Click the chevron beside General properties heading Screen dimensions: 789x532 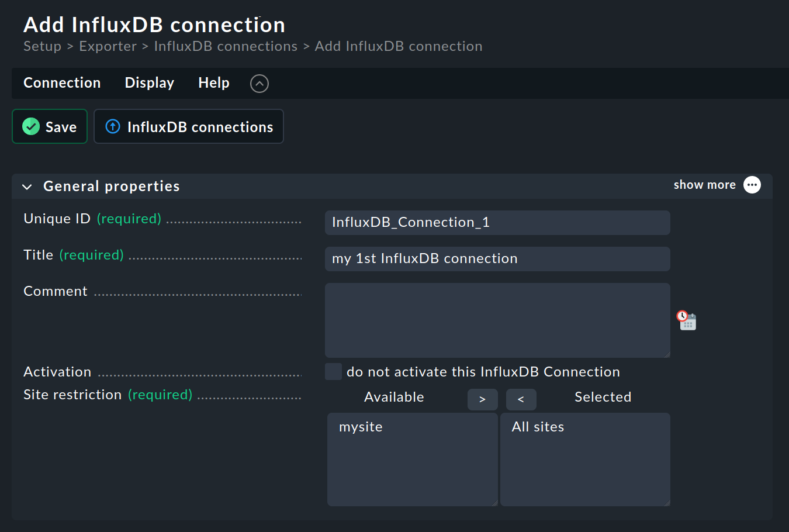point(27,186)
